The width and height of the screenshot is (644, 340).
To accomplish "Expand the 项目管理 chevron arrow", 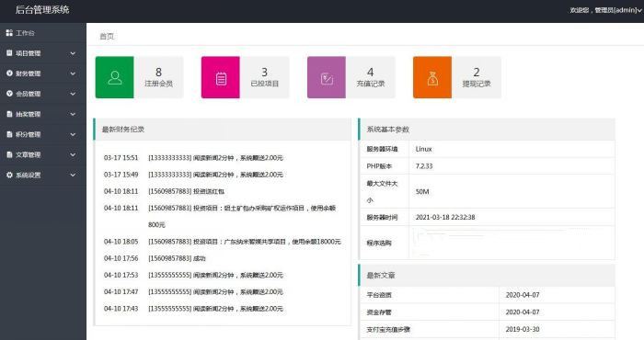I will point(73,53).
